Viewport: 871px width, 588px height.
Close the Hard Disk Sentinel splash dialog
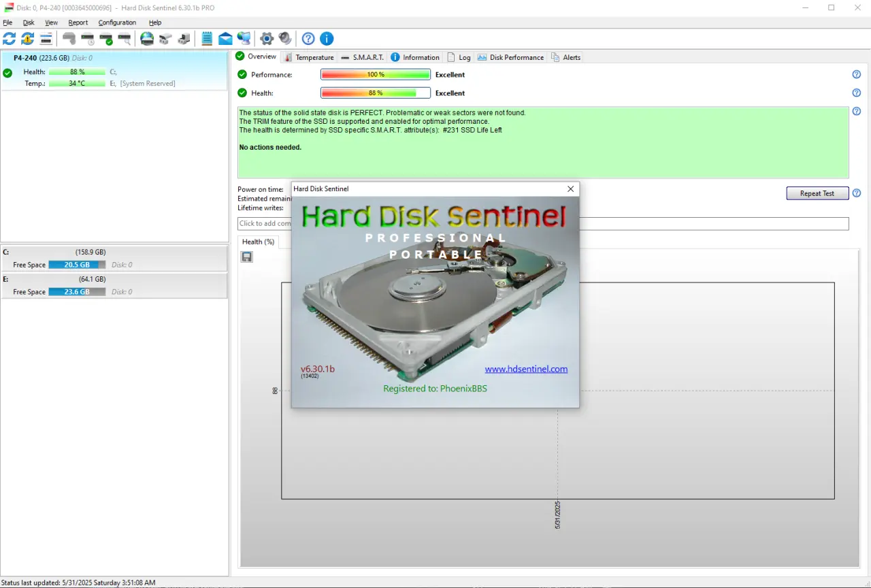(571, 189)
